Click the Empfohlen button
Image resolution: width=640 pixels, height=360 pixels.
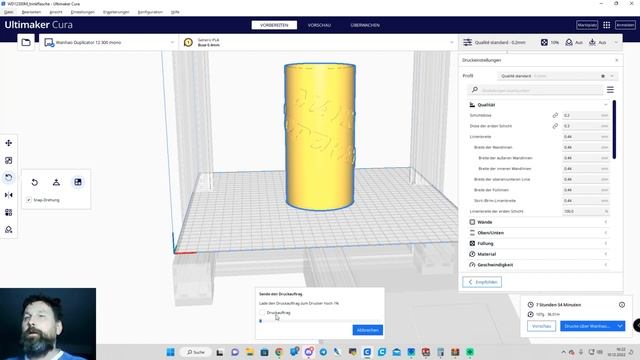tap(482, 282)
